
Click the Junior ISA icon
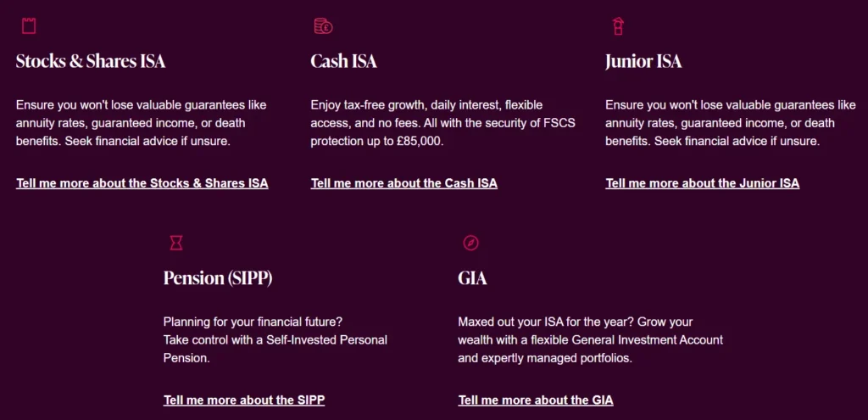click(x=618, y=26)
